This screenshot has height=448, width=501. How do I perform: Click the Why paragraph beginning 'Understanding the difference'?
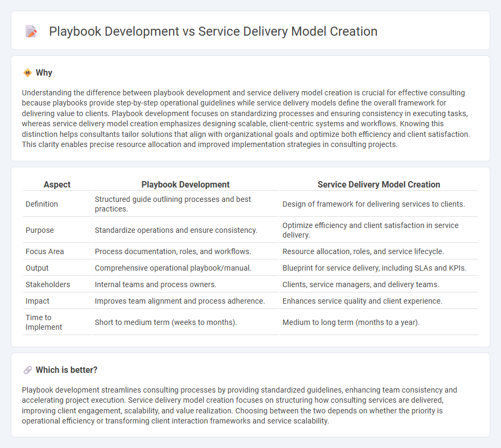[x=246, y=118]
